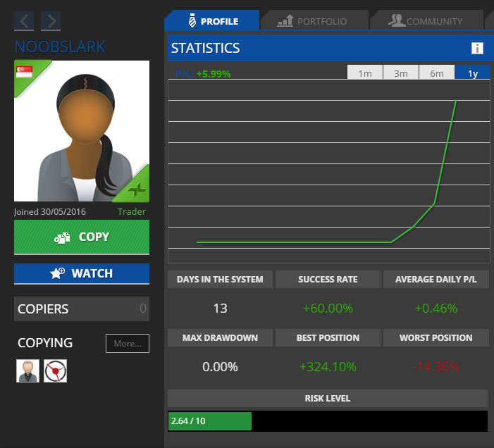Open the Portfolio tab
Image resolution: width=494 pixels, height=448 pixels.
pyautogui.click(x=314, y=21)
